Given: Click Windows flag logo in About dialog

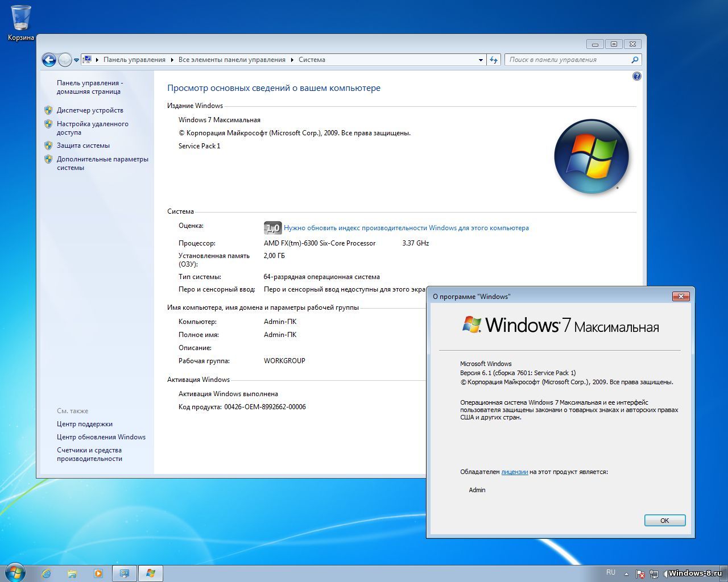Looking at the screenshot, I should pyautogui.click(x=471, y=325).
